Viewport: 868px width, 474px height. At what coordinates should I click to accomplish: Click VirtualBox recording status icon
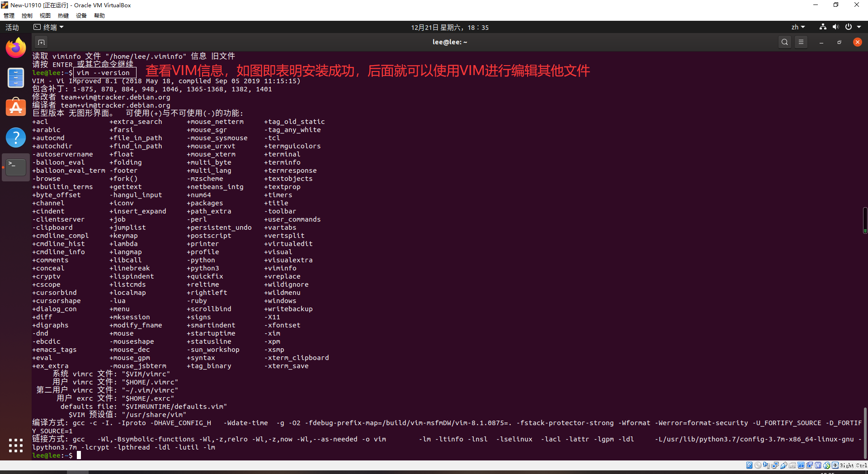(809, 465)
